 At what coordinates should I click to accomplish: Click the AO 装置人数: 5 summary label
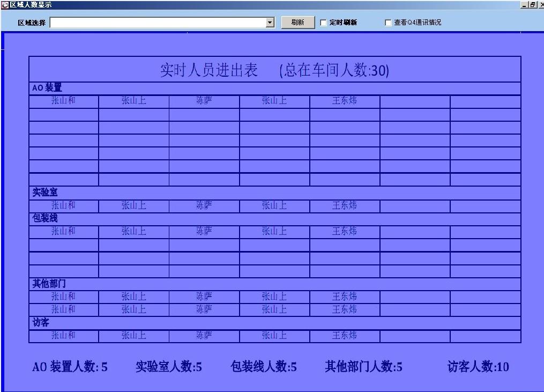point(70,367)
